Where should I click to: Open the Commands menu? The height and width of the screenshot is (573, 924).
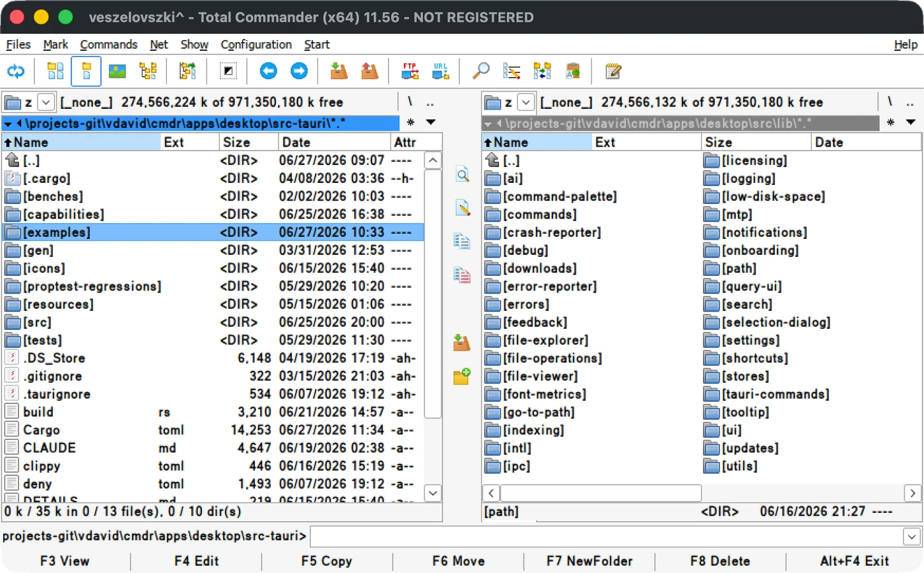[x=109, y=45]
